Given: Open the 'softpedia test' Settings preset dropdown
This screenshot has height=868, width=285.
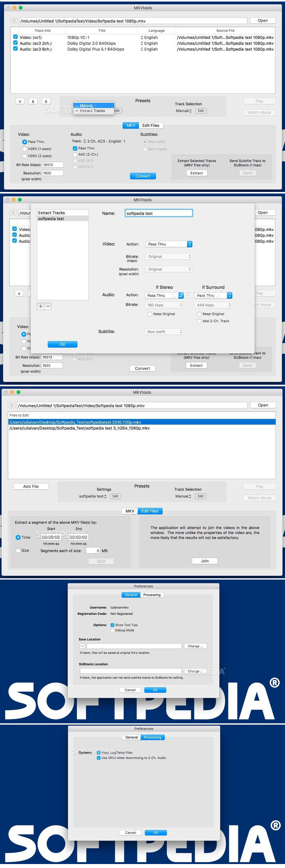Looking at the screenshot, I should point(93,496).
